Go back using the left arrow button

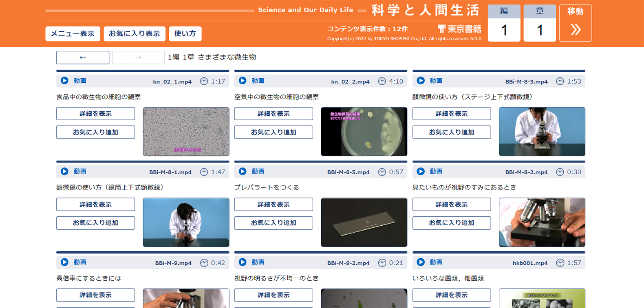[x=83, y=57]
